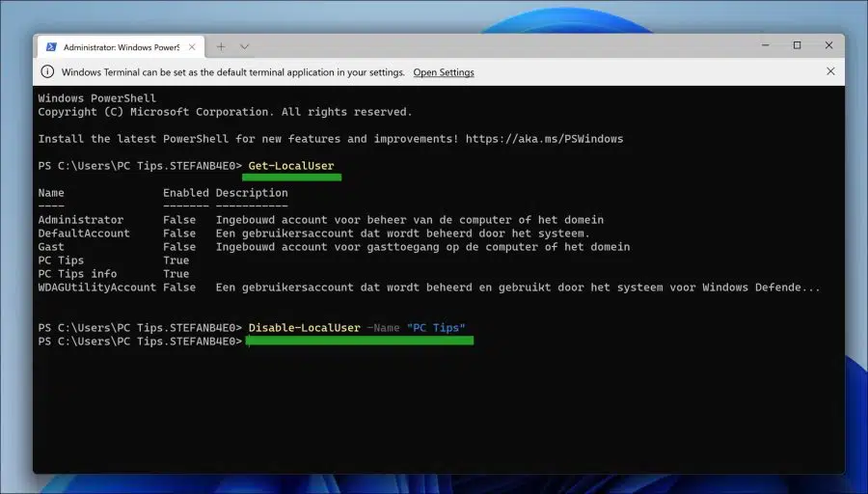Image resolution: width=868 pixels, height=494 pixels.
Task: Click the PowerShell icon in the tab
Action: [x=51, y=47]
